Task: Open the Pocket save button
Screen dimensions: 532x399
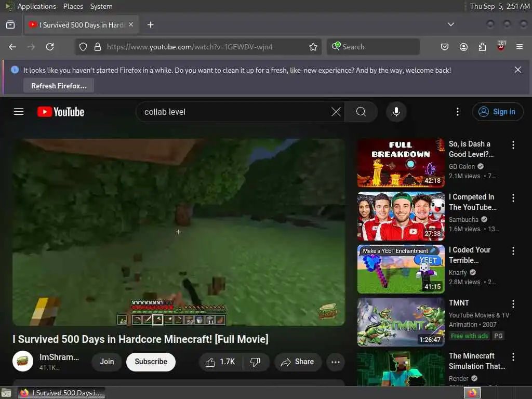Action: pyautogui.click(x=445, y=47)
